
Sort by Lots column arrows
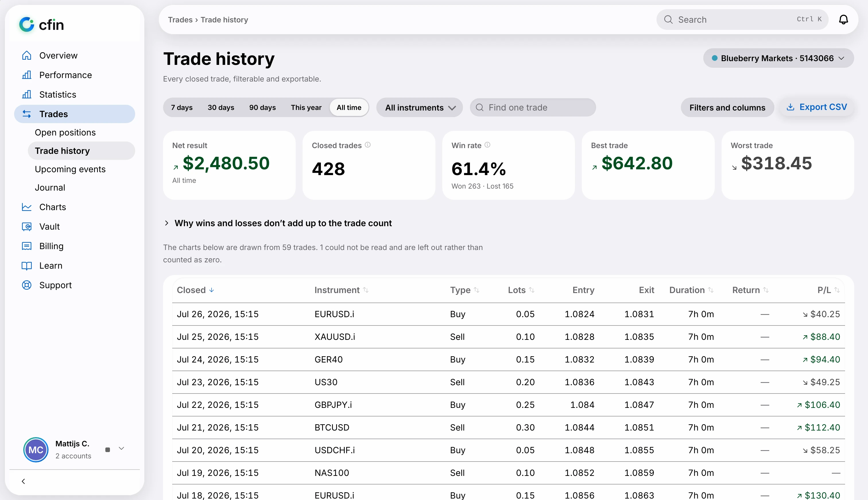coord(532,290)
